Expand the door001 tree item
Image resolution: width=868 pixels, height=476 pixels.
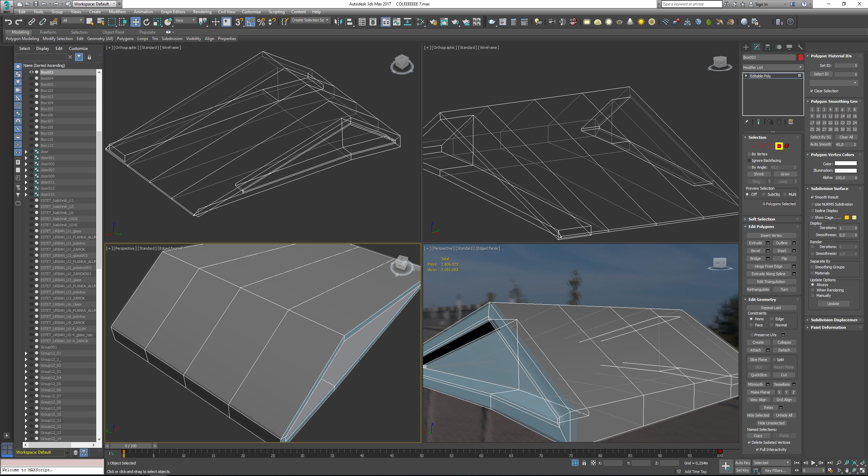26,158
